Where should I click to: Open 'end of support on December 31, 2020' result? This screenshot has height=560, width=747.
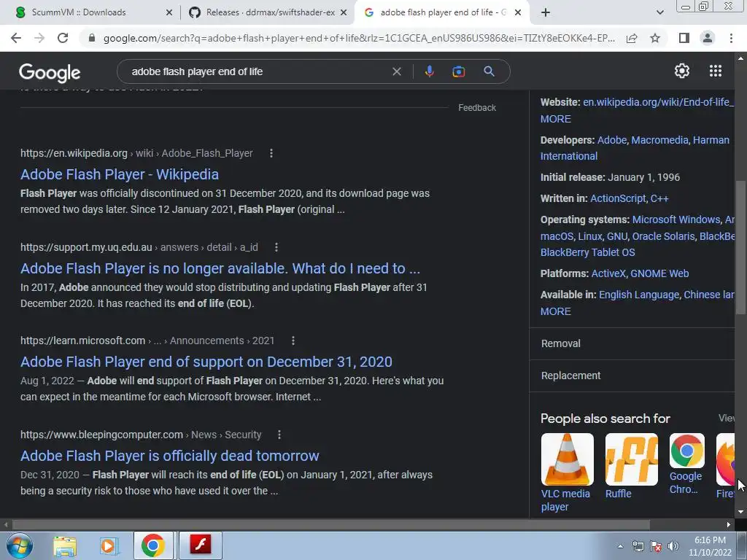tap(206, 362)
